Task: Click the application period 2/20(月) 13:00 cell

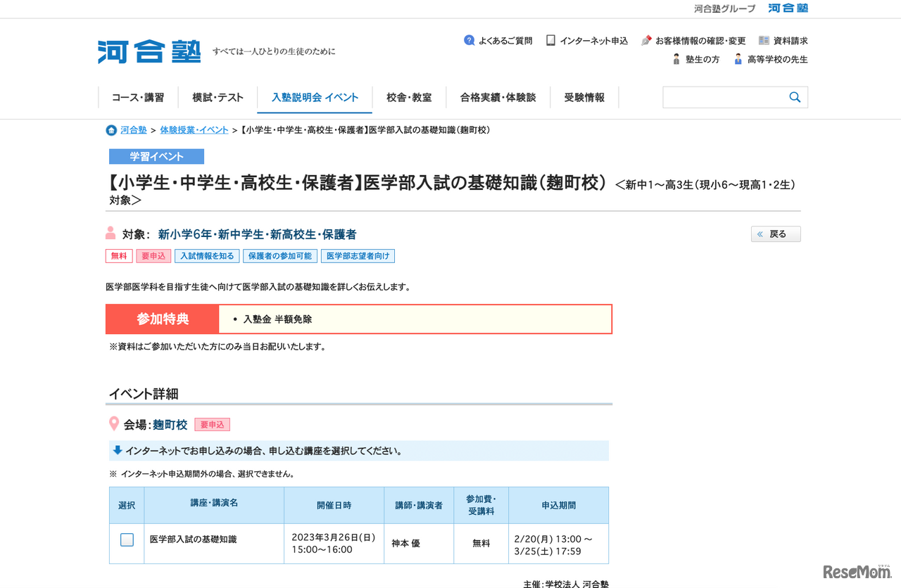Action: click(558, 544)
